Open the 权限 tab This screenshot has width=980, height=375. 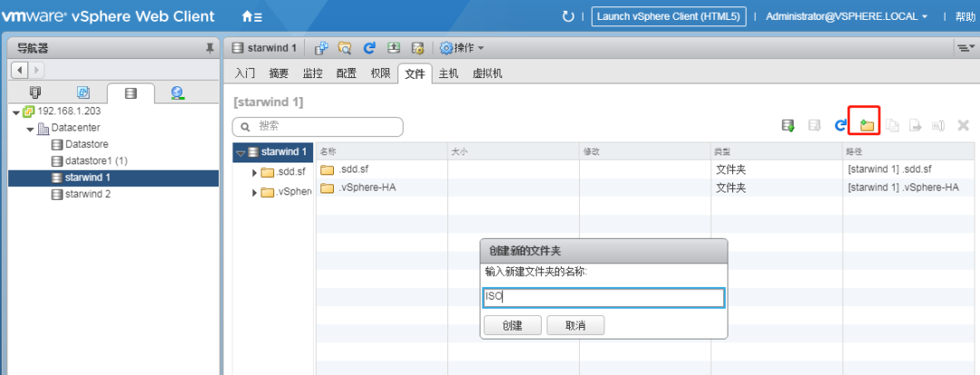coord(380,74)
